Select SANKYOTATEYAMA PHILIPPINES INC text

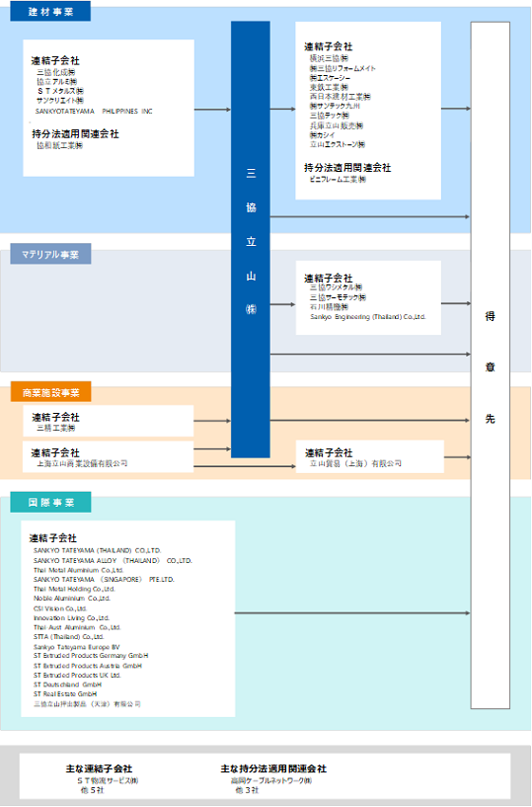[94, 112]
